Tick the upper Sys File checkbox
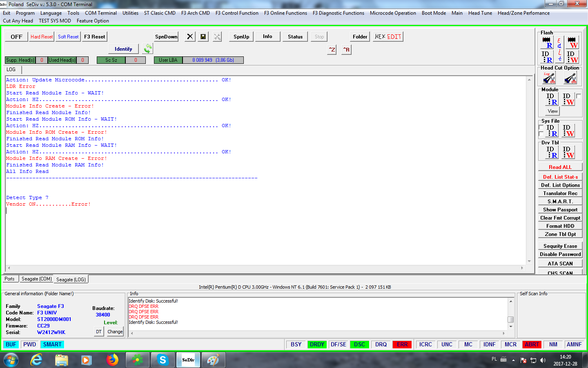Screen dimensions: 588x368 541,128
